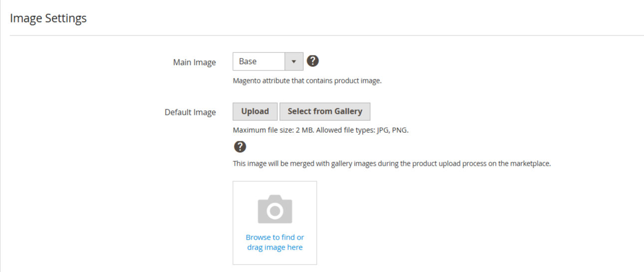Image resolution: width=644 pixels, height=272 pixels.
Task: Click the note about merging with gallery images
Action: [392, 164]
